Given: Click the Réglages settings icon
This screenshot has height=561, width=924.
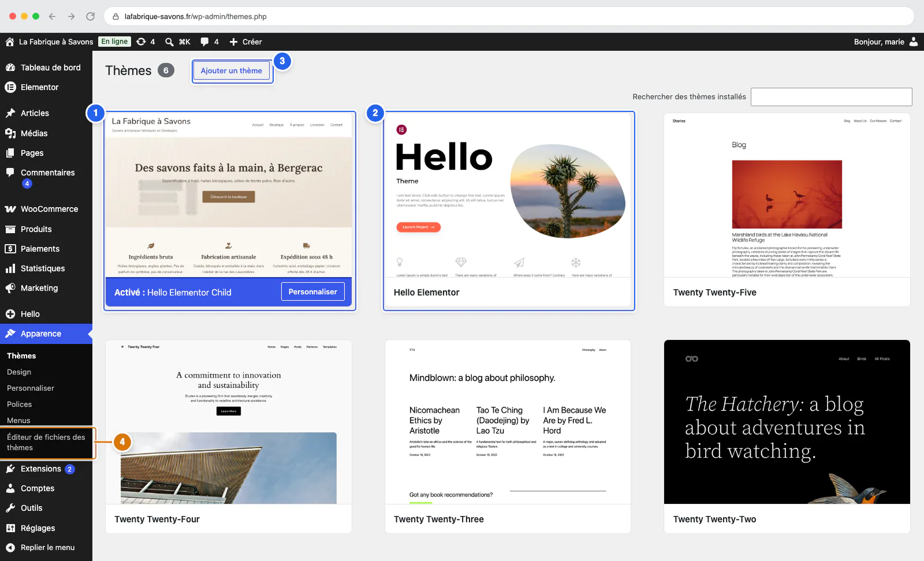Looking at the screenshot, I should [10, 528].
